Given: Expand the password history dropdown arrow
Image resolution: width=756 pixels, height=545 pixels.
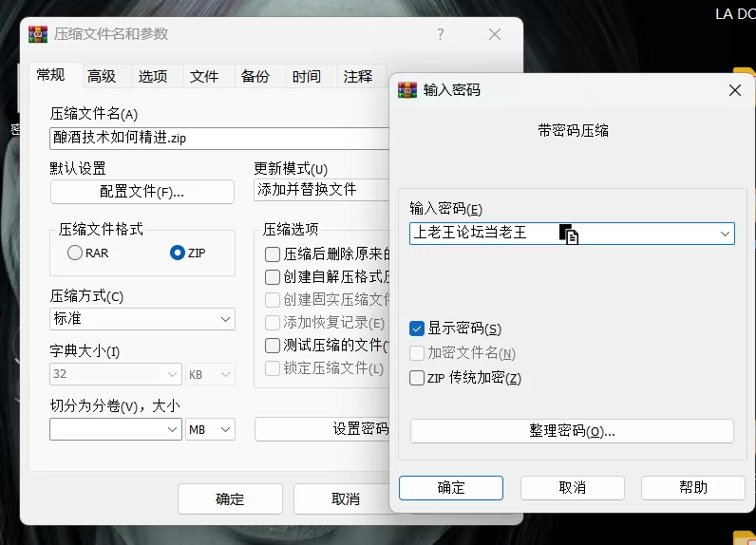Looking at the screenshot, I should tap(725, 234).
